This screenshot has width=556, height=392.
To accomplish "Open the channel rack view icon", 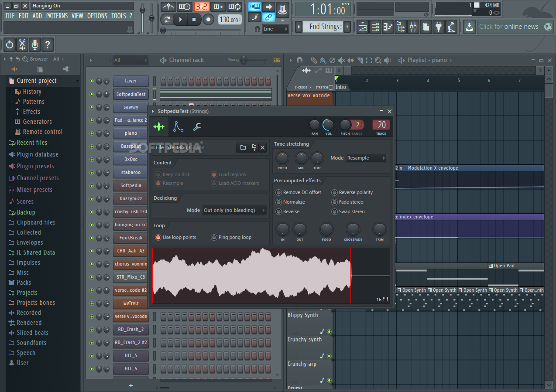I will tap(375, 27).
